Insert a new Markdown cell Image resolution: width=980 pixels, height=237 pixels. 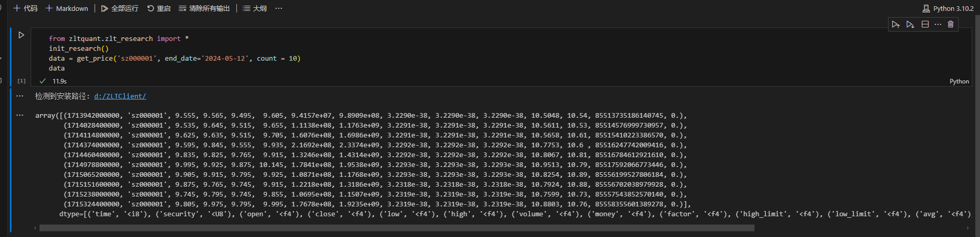67,8
